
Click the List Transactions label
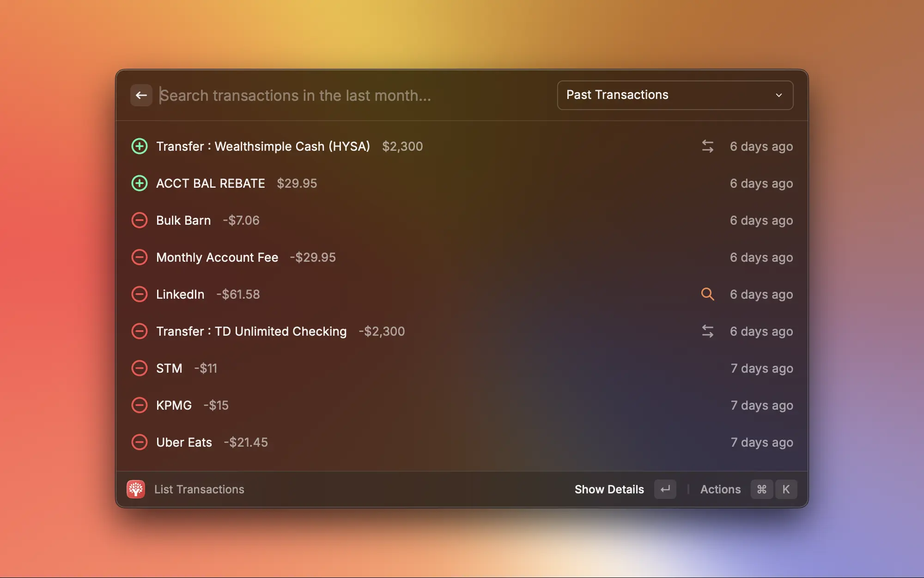pyautogui.click(x=199, y=489)
